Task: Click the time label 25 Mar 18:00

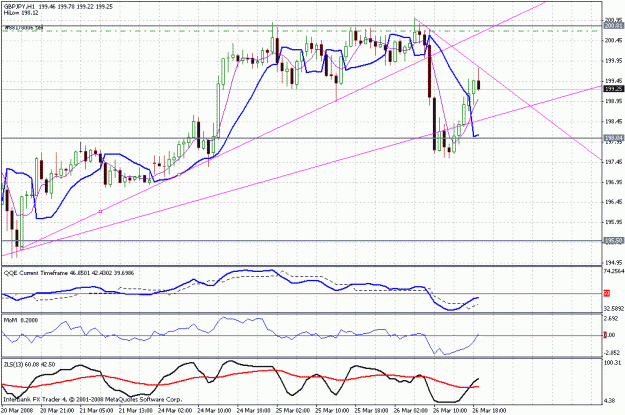Action: click(372, 410)
